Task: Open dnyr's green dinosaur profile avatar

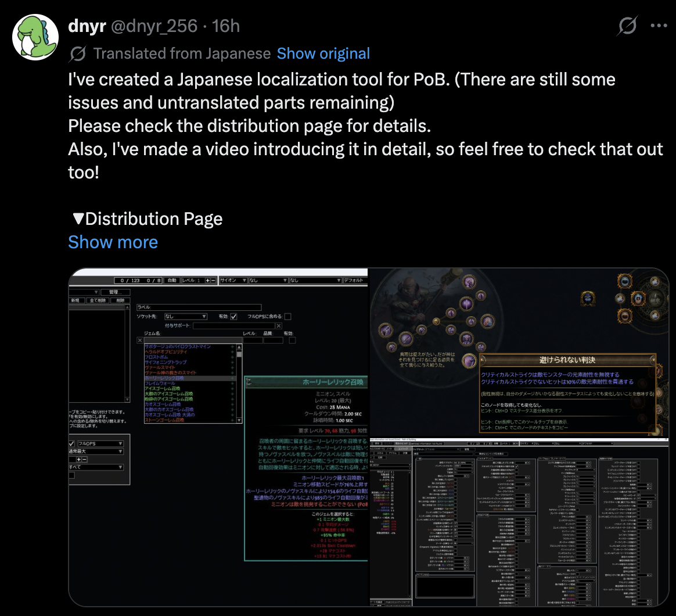Action: (35, 37)
